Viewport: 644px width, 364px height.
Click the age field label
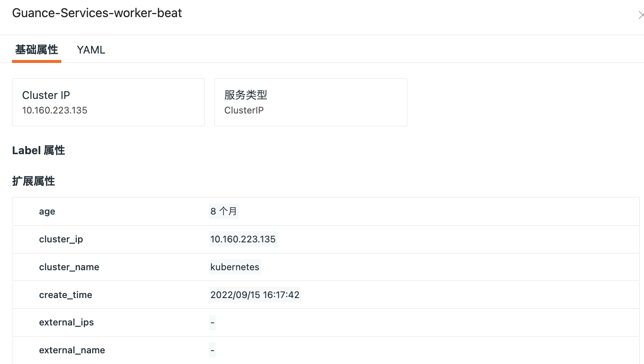click(x=47, y=212)
